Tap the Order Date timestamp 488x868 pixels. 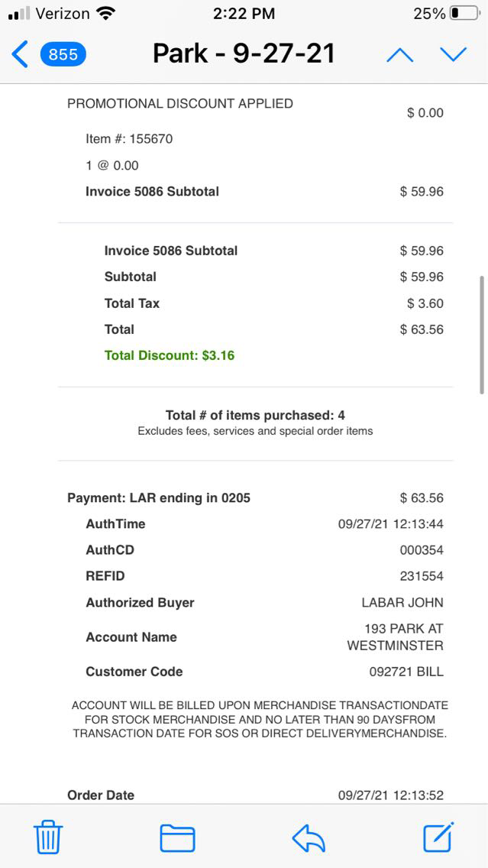tap(390, 795)
